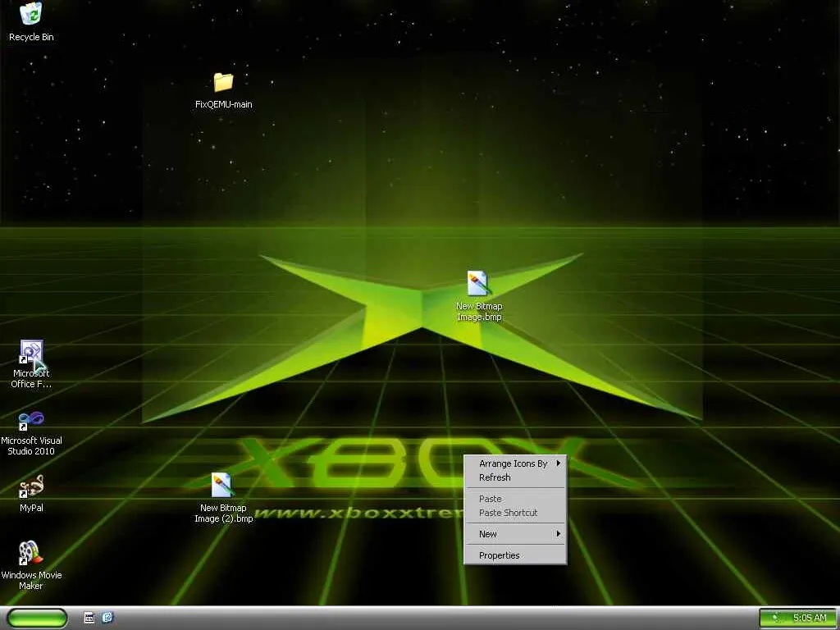Image resolution: width=840 pixels, height=630 pixels.
Task: Select the MyPal browser shortcut
Action: point(31,486)
